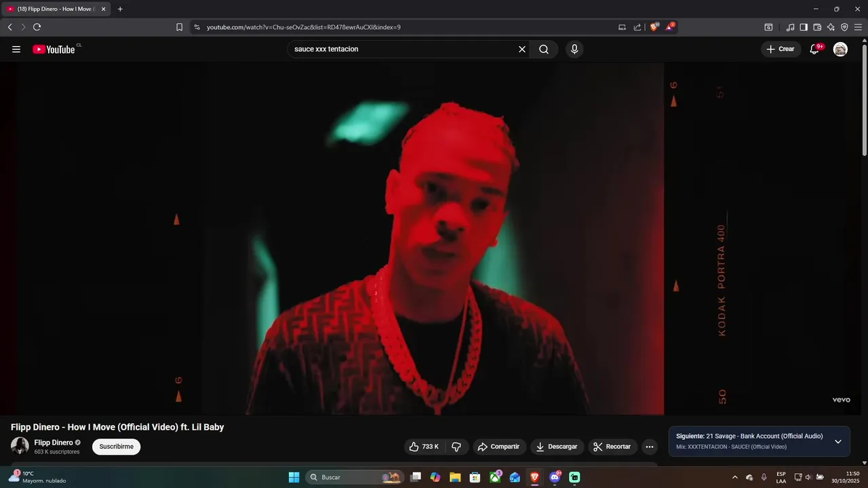Open the Crear upload menu

pos(781,49)
